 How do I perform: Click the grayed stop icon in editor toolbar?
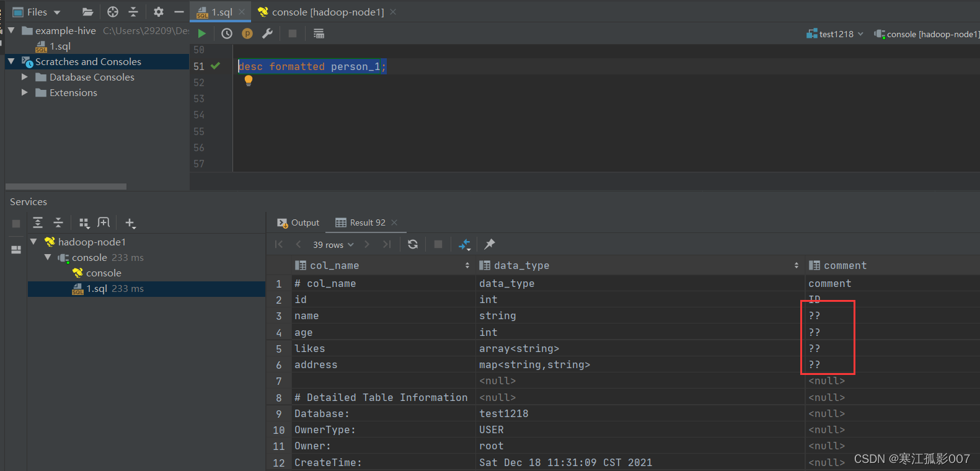coord(293,33)
